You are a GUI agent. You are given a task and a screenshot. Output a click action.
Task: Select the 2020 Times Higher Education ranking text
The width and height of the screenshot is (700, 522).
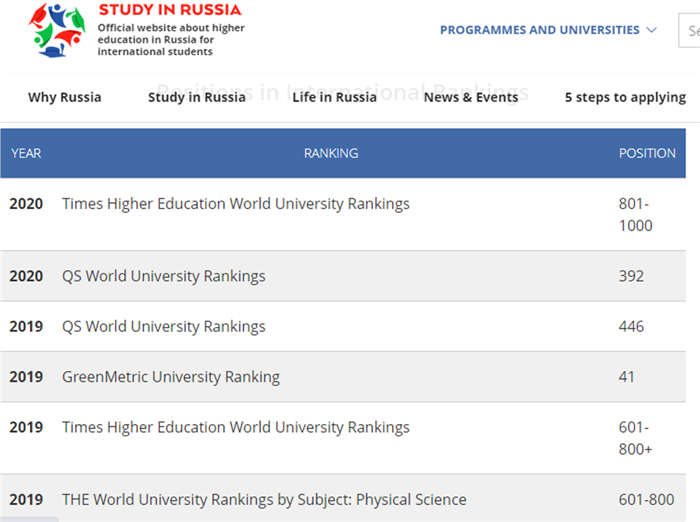tap(235, 204)
